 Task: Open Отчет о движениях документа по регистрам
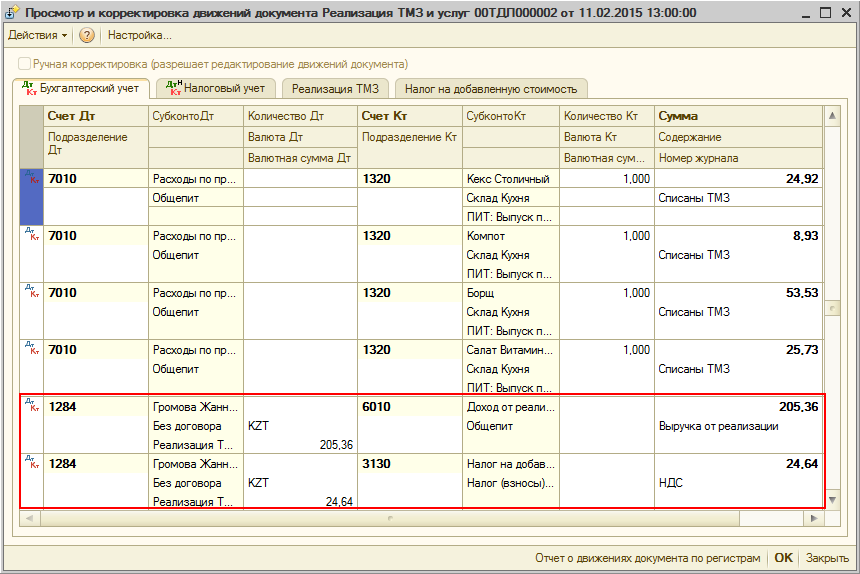point(647,558)
